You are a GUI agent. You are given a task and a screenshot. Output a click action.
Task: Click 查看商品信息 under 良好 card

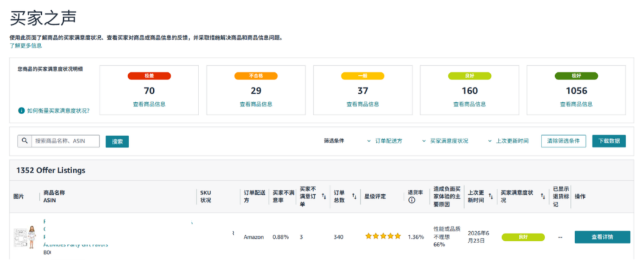(x=469, y=105)
